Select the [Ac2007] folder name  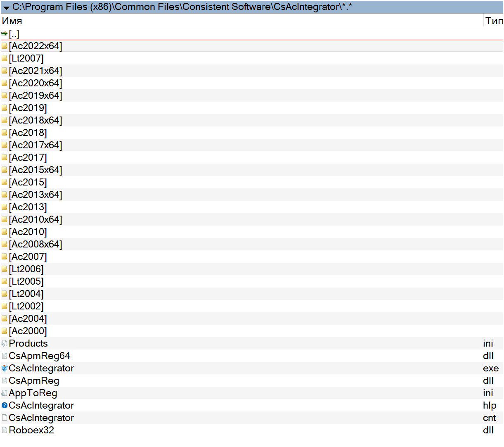[x=28, y=257]
